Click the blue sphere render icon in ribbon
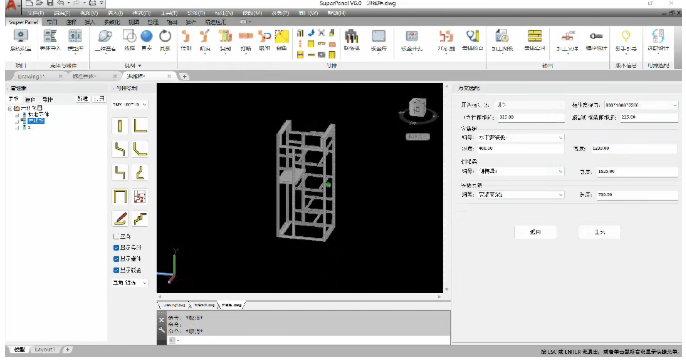This screenshot has width=686, height=363. (x=147, y=36)
